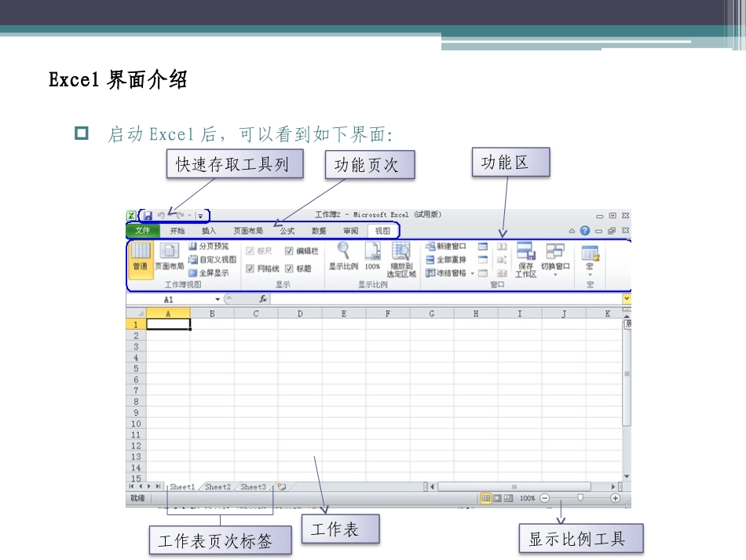Switch to the 开始 tab
The width and height of the screenshot is (746, 560).
(177, 231)
